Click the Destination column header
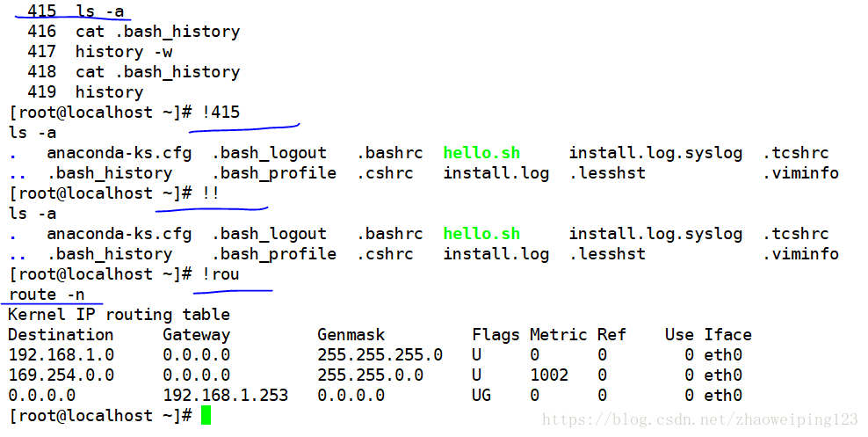Viewport: 868px width, 437px height. coord(61,335)
